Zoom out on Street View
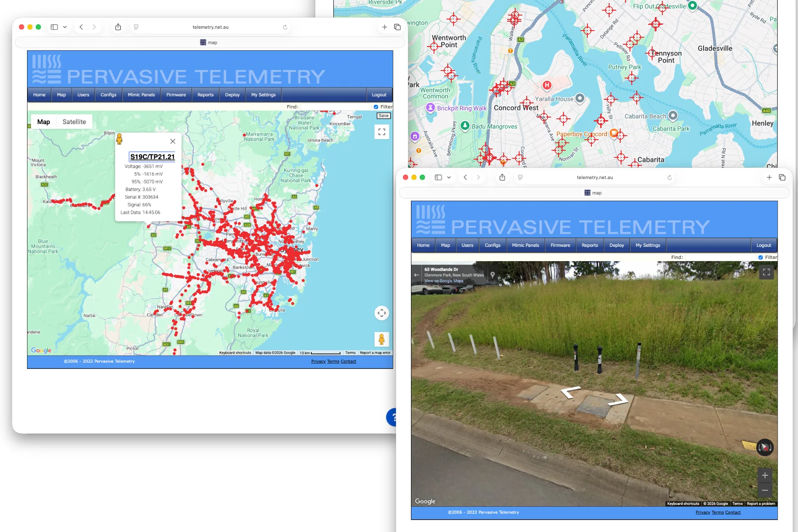This screenshot has width=798, height=532. 765,490
